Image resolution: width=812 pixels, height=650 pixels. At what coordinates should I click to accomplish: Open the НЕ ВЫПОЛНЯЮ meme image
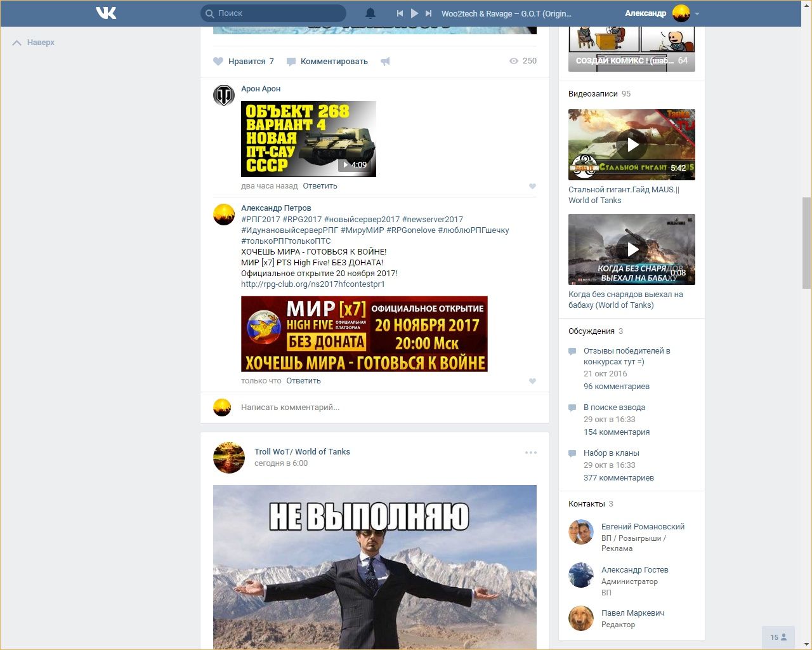coord(375,567)
